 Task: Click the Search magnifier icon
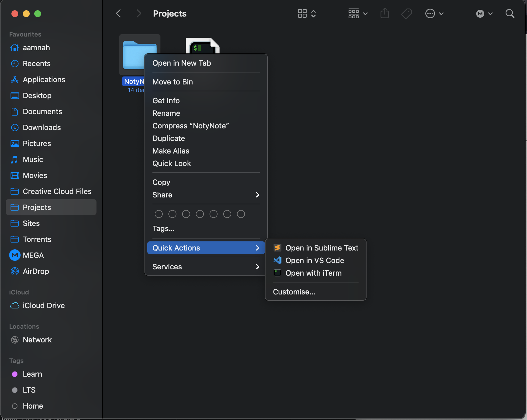(510, 13)
